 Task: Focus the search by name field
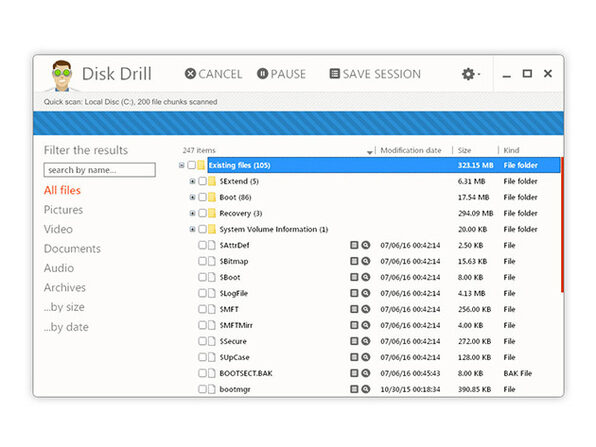(x=100, y=170)
